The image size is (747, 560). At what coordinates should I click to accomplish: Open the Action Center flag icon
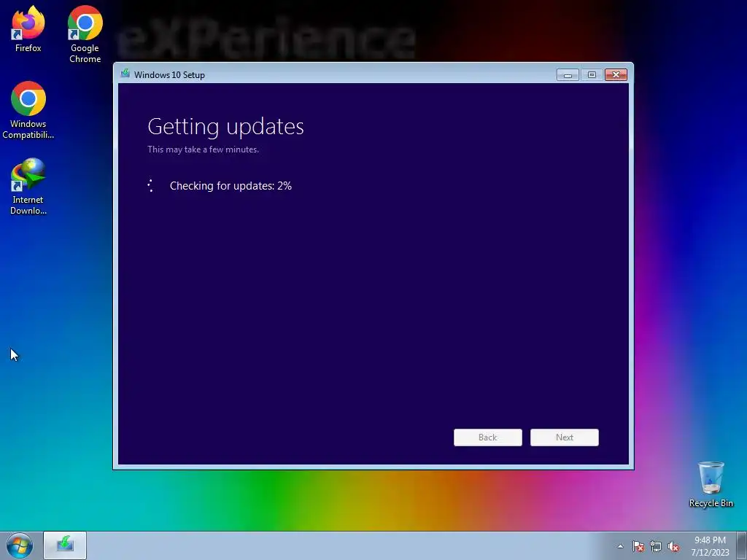[x=638, y=546]
